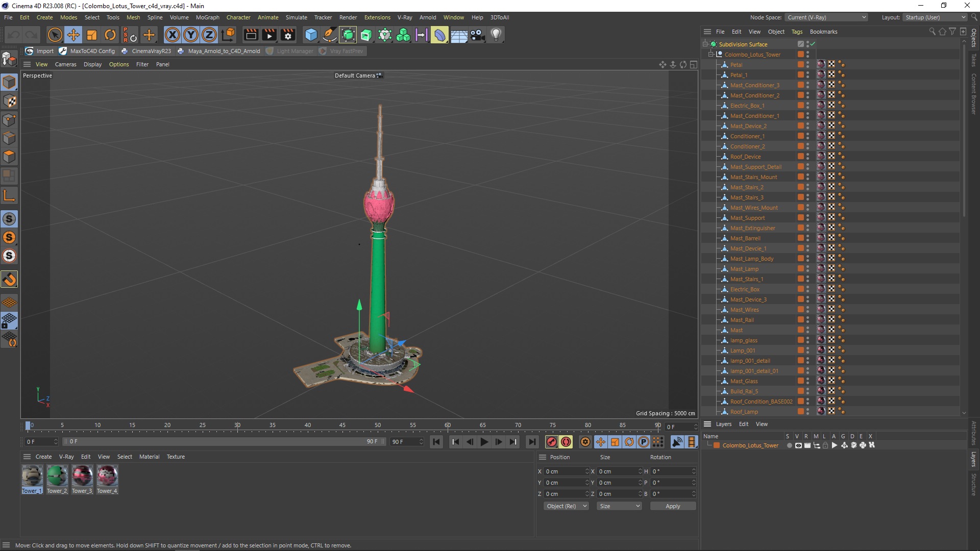
Task: Toggle visibility dots for Petal object
Action: coord(807,65)
